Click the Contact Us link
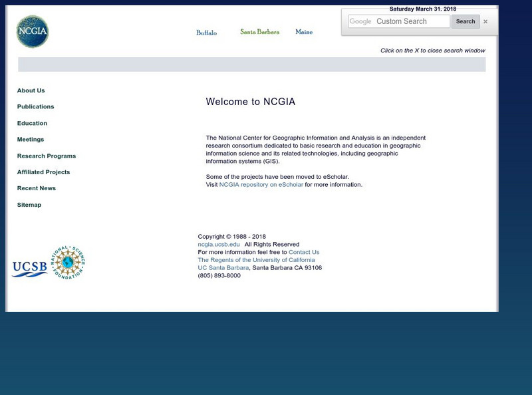Image resolution: width=532 pixels, height=395 pixels. [x=304, y=252]
